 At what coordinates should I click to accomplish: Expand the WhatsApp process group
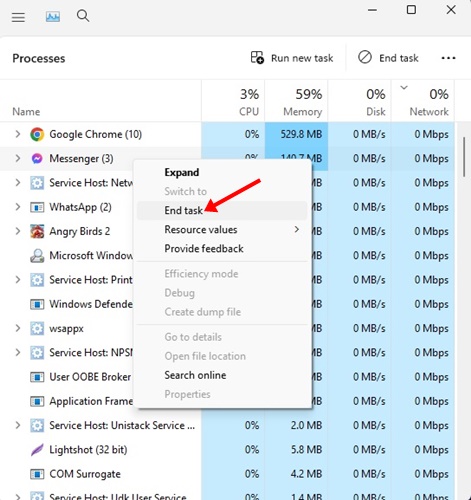(x=18, y=207)
